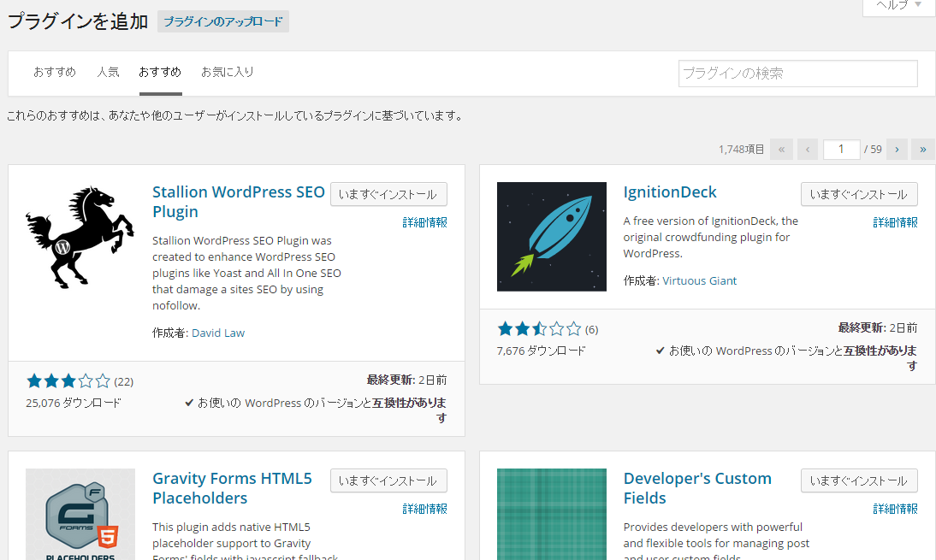Click the プラグインの検索 search field
Viewport: 936px width, 560px height.
click(x=797, y=74)
